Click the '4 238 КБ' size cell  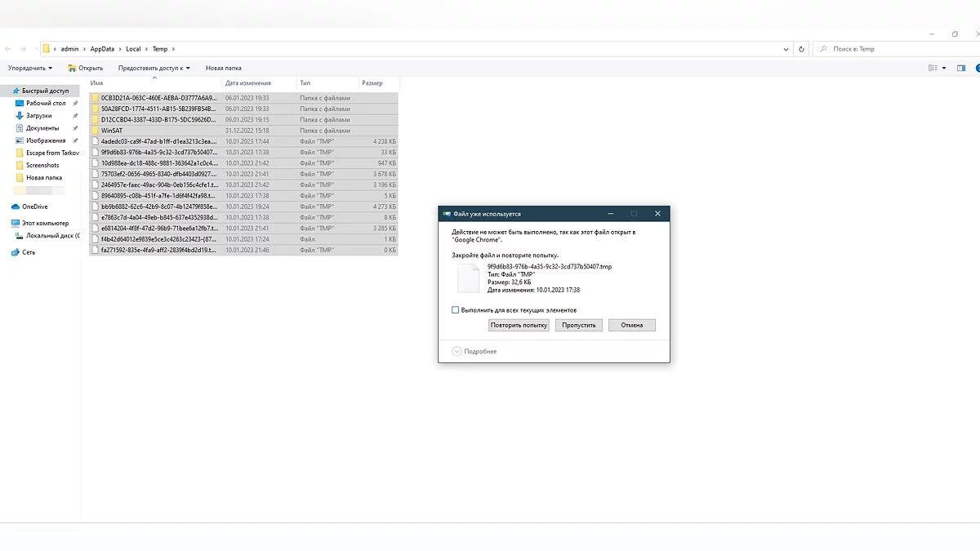click(385, 141)
